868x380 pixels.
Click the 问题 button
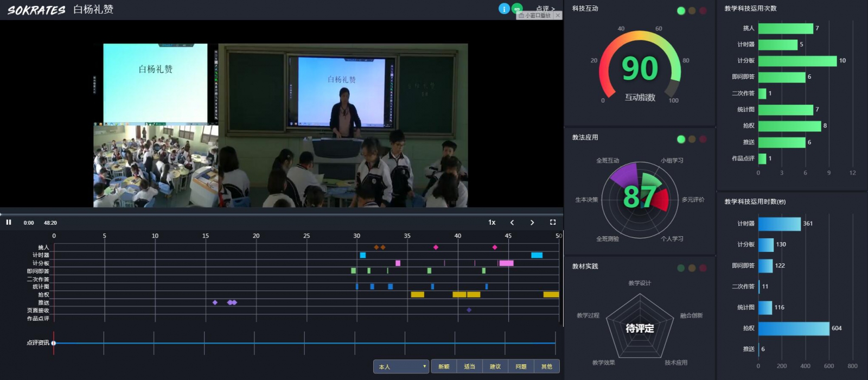[x=521, y=366]
